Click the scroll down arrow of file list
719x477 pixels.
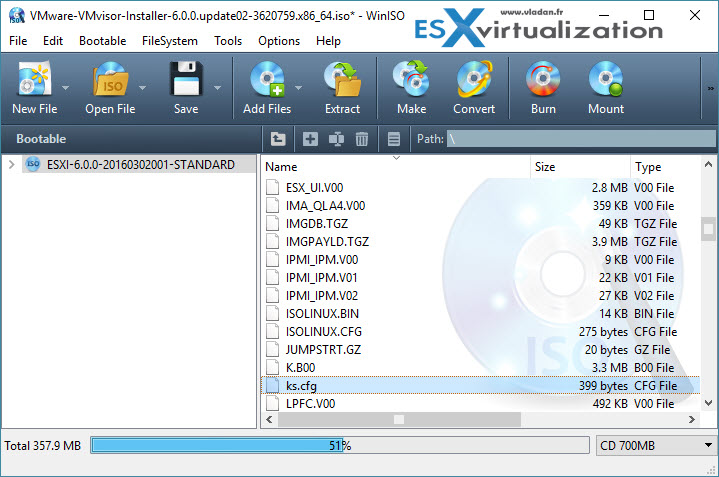pos(708,403)
